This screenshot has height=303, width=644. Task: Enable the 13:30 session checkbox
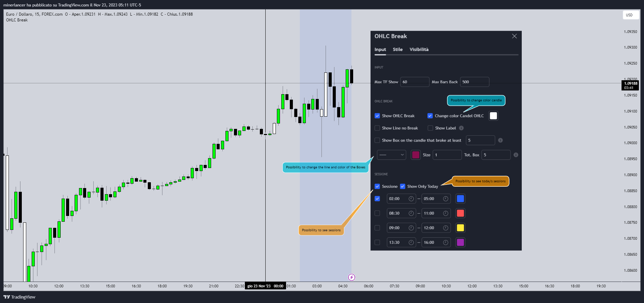pos(377,242)
